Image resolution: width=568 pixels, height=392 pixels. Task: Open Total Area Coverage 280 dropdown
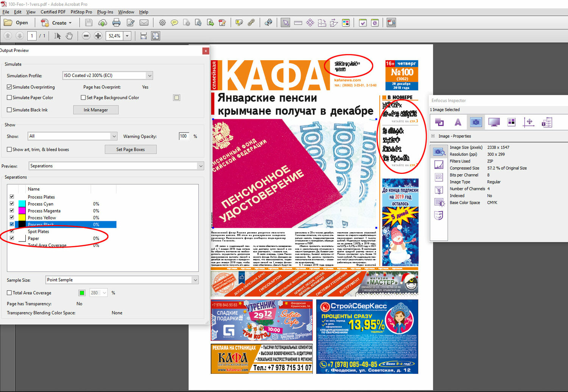point(98,293)
